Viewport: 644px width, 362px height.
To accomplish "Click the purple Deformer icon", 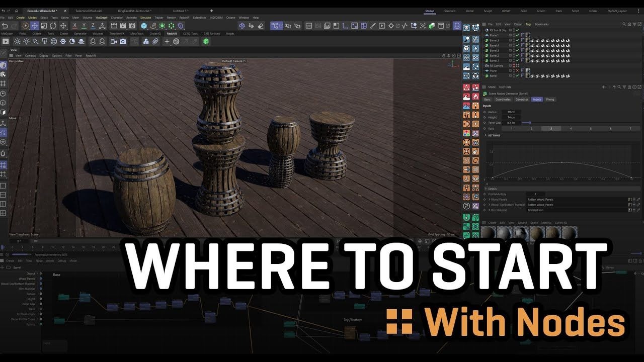I will [x=181, y=26].
